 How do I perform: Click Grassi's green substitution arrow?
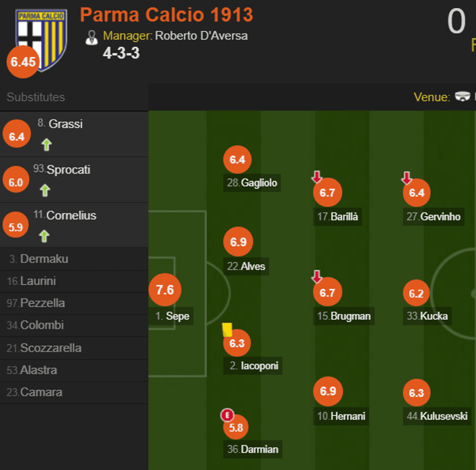[x=46, y=145]
